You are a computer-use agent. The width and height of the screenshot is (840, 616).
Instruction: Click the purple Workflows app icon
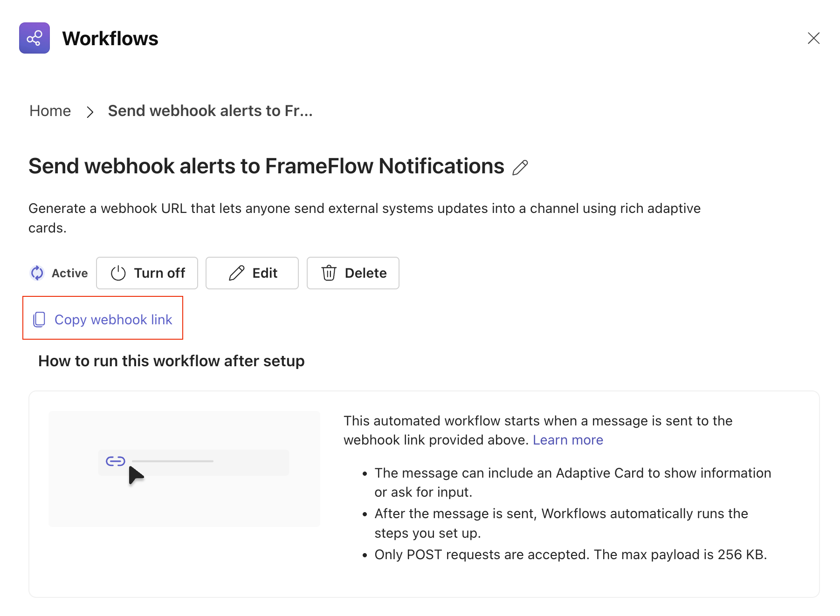[34, 38]
